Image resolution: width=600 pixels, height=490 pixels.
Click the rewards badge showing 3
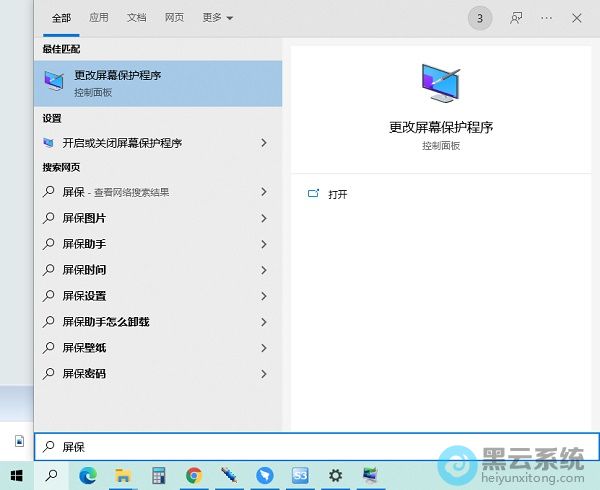coord(480,18)
